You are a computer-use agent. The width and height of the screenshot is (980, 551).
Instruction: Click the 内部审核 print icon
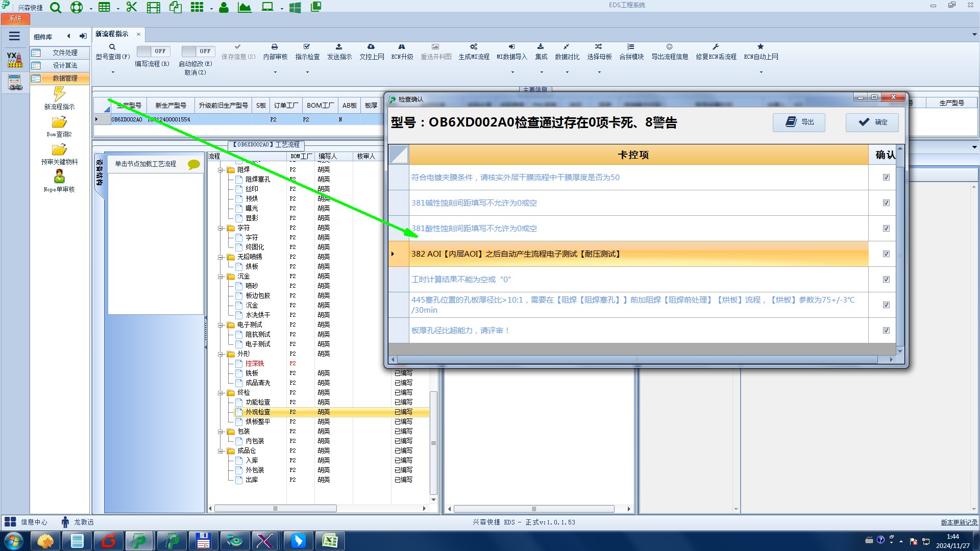point(275,47)
